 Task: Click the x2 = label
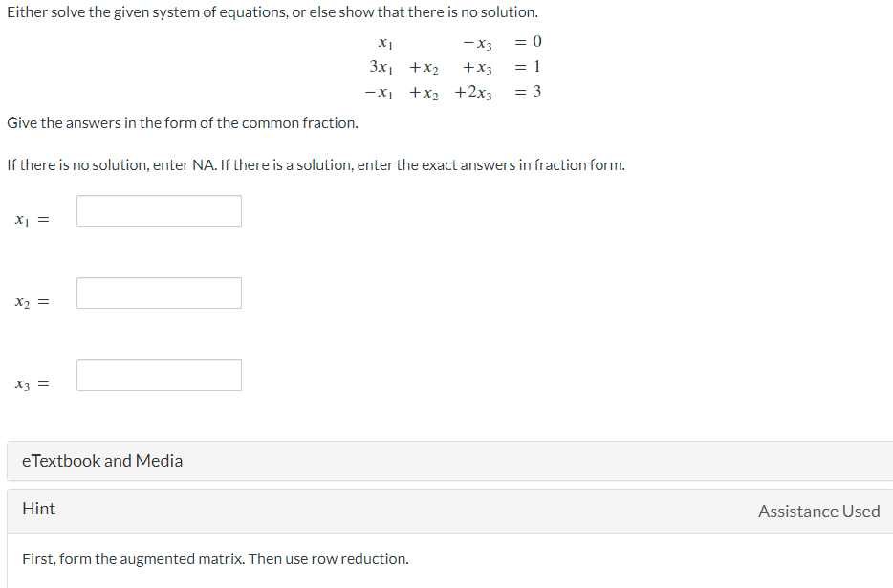pyautogui.click(x=30, y=301)
